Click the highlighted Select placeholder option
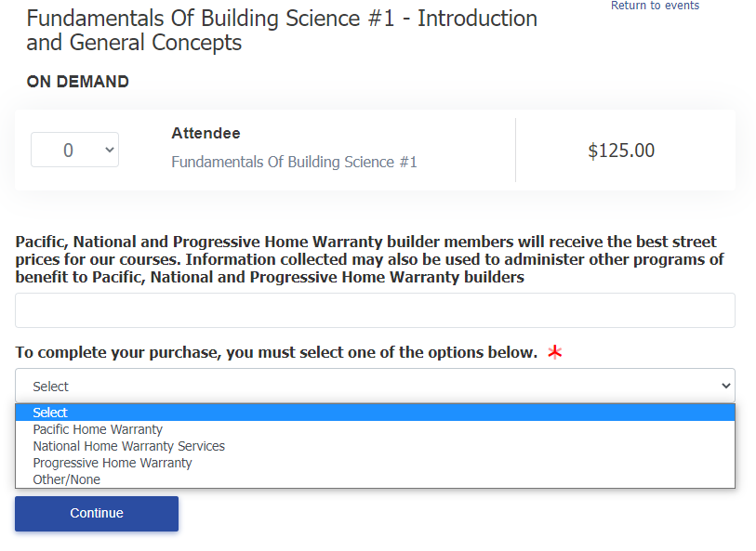 [x=50, y=413]
